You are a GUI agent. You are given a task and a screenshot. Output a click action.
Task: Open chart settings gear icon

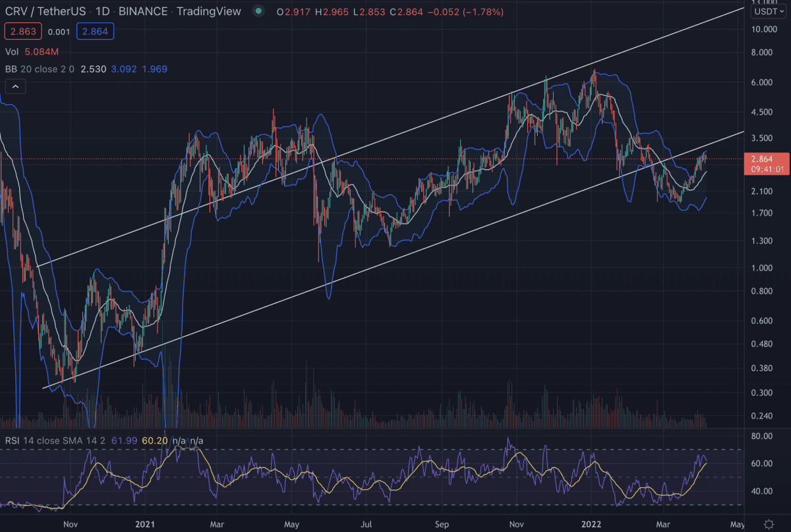click(x=769, y=524)
